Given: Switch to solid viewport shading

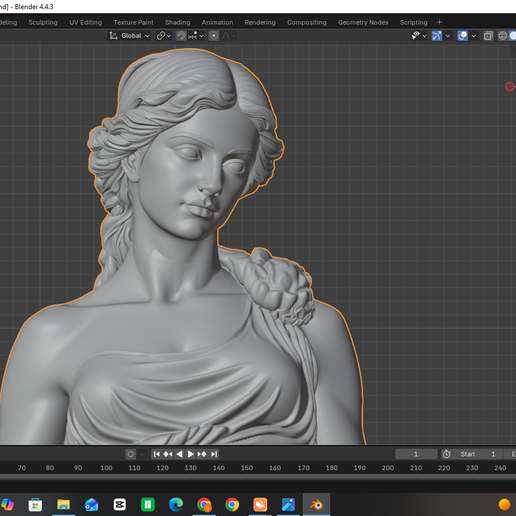Looking at the screenshot, I should pos(513,36).
